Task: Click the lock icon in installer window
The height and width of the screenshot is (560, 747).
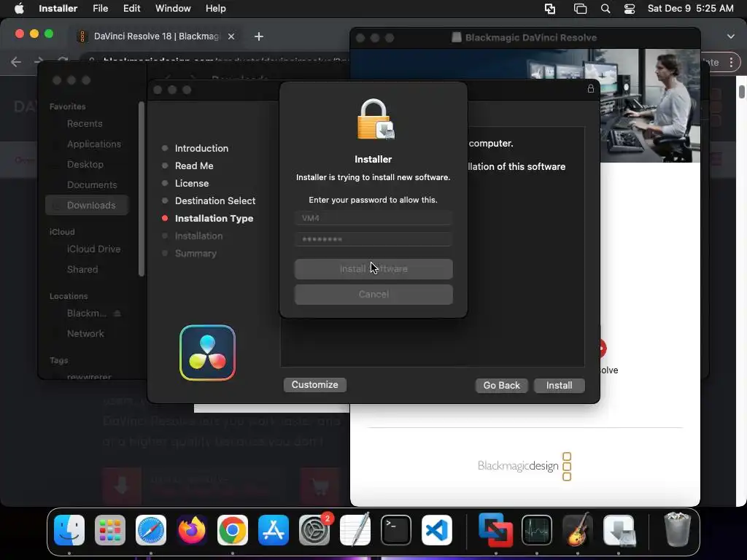Action: click(x=591, y=88)
